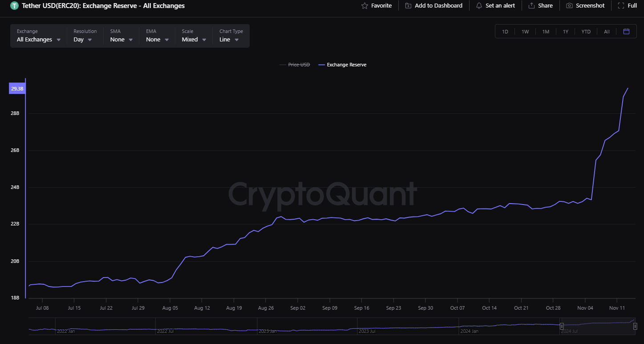The height and width of the screenshot is (344, 644).
Task: Select the 1M time range
Action: click(546, 32)
